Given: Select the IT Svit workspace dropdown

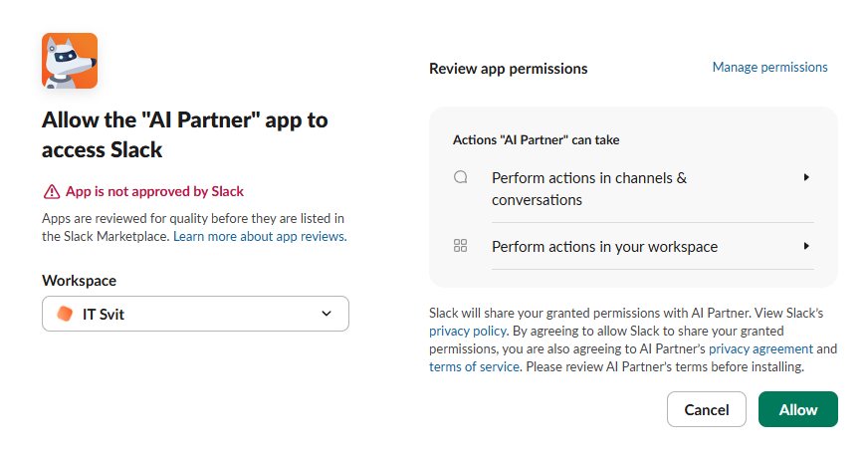Looking at the screenshot, I should [195, 314].
